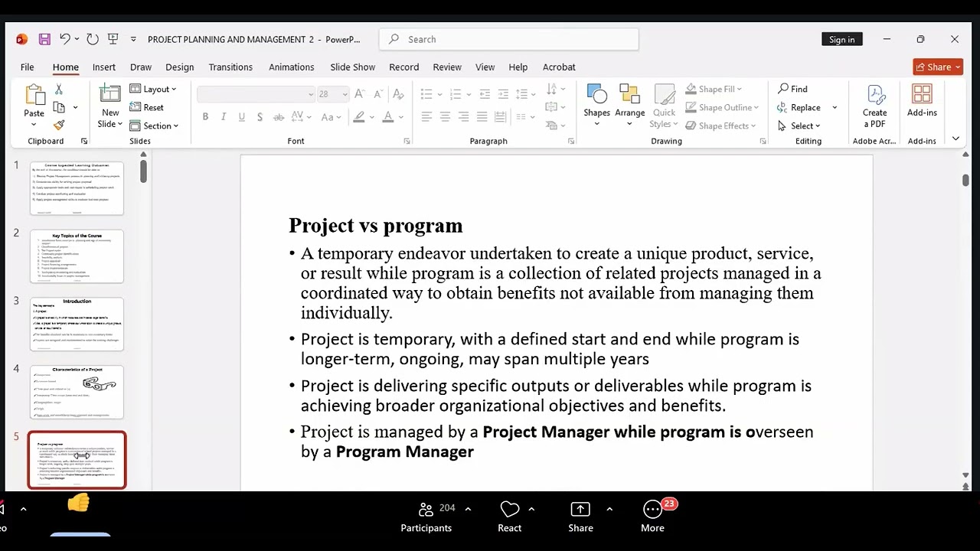Toggle bold formatting
This screenshot has width=980, height=551.
coord(205,117)
